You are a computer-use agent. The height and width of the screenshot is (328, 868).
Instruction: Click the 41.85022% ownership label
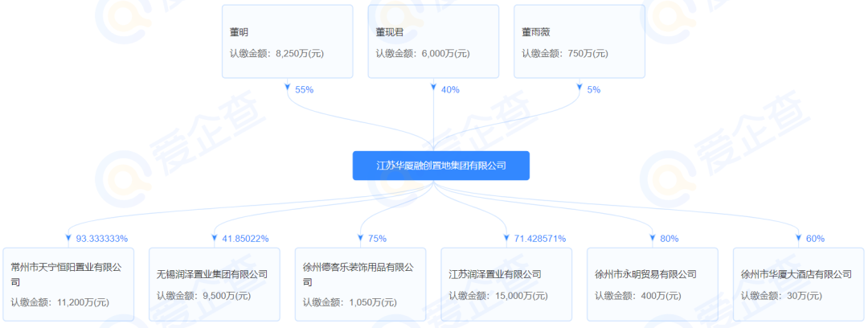point(245,239)
